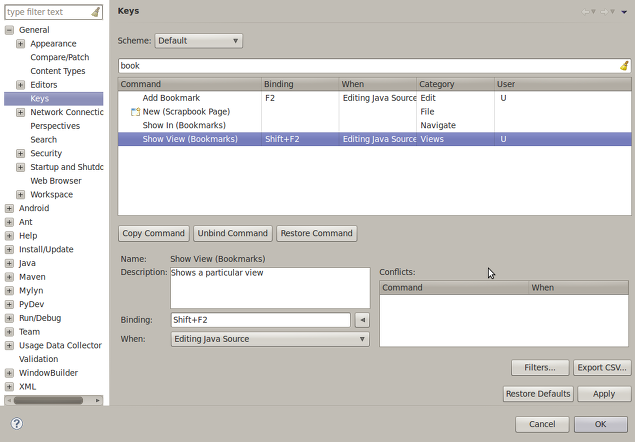This screenshot has width=635, height=442.
Task: Click the Description text area
Action: tap(270, 288)
